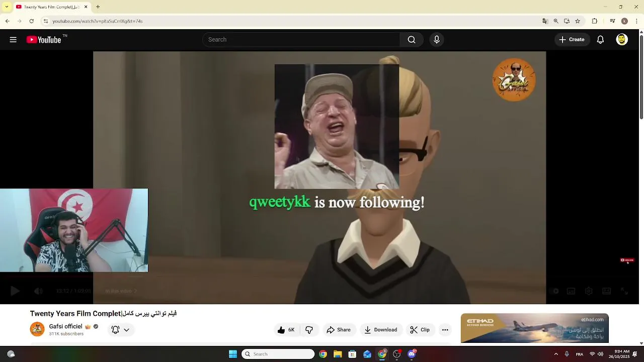Viewport: 644px width, 362px height.
Task: Open Outlook from the taskbar
Action: [x=367, y=354]
